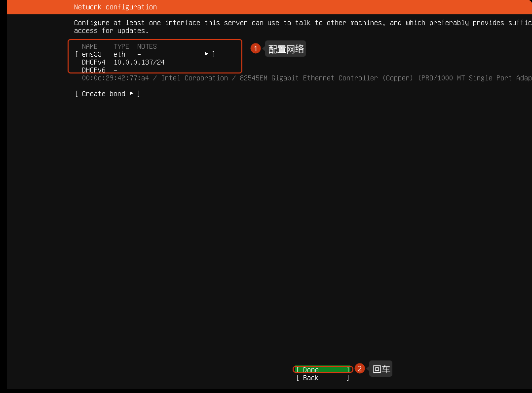Click the DHCPv4 label
The height and width of the screenshot is (393, 532).
coord(94,63)
